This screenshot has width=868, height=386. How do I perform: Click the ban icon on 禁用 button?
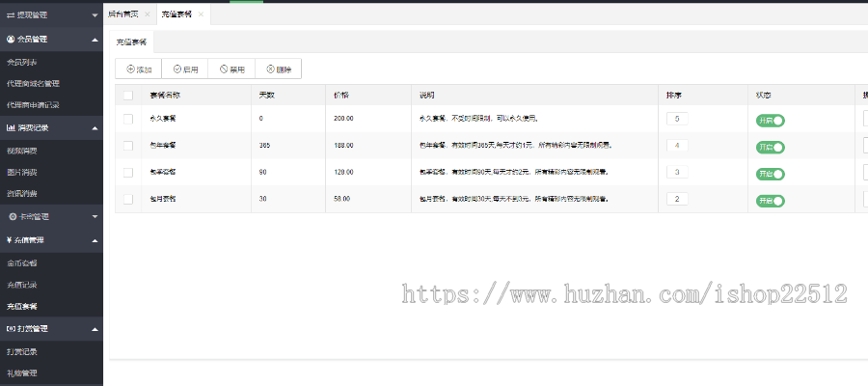(224, 69)
